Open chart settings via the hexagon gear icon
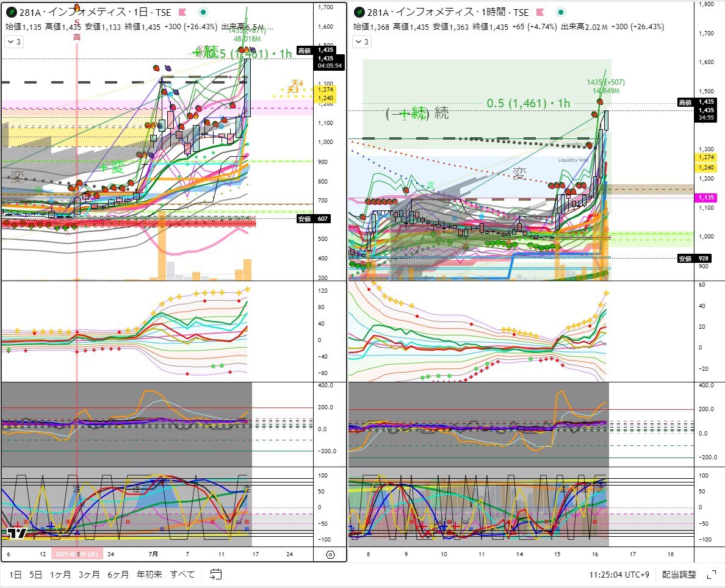 click(330, 554)
